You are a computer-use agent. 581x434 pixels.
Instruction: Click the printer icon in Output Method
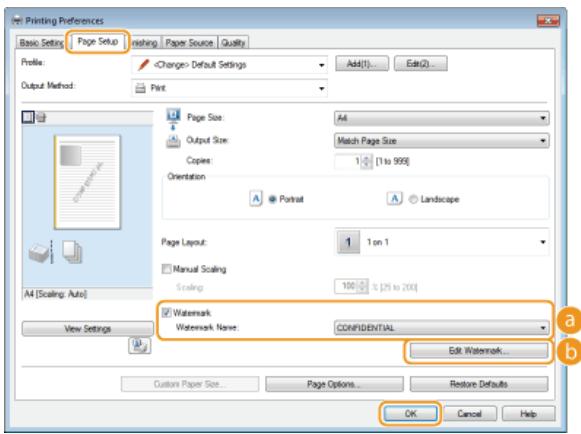(140, 88)
